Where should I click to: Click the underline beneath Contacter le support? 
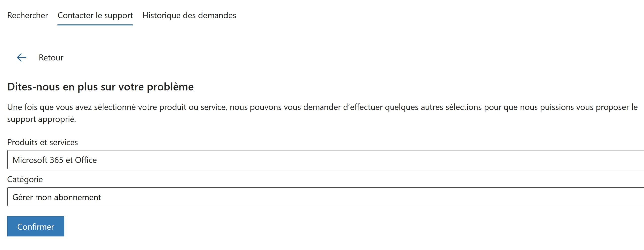(95, 25)
